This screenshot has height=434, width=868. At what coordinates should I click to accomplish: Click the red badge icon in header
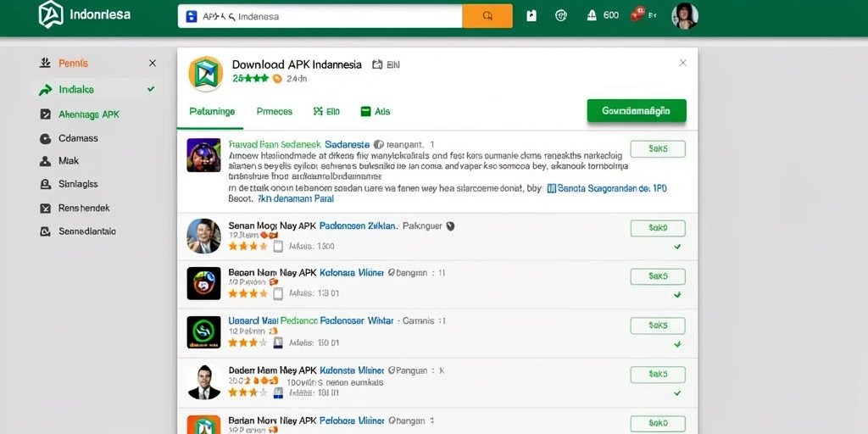[x=637, y=14]
